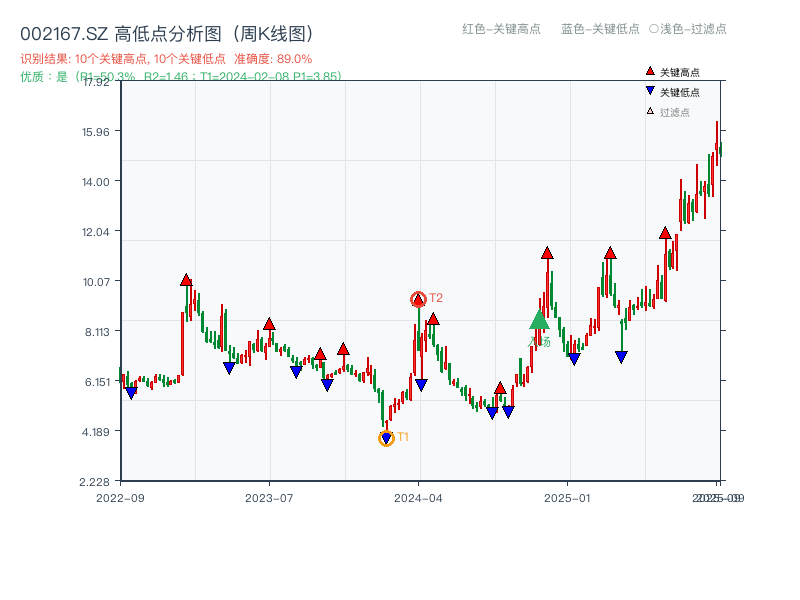
Task: Click the 12.04 y-axis label
Action: [x=96, y=232]
